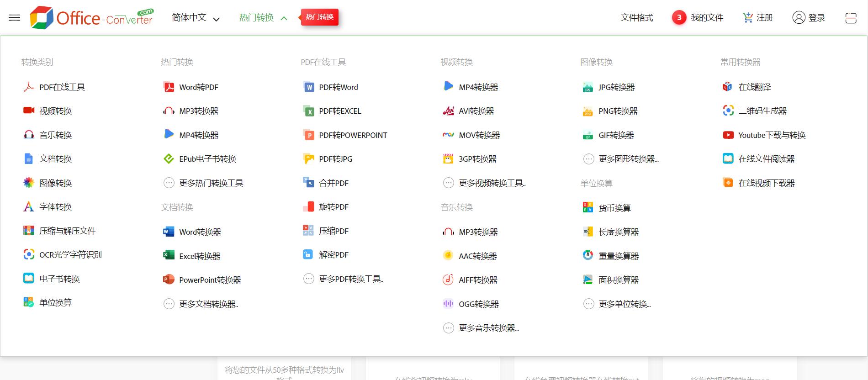Collapse the 热门转换 menu

263,18
